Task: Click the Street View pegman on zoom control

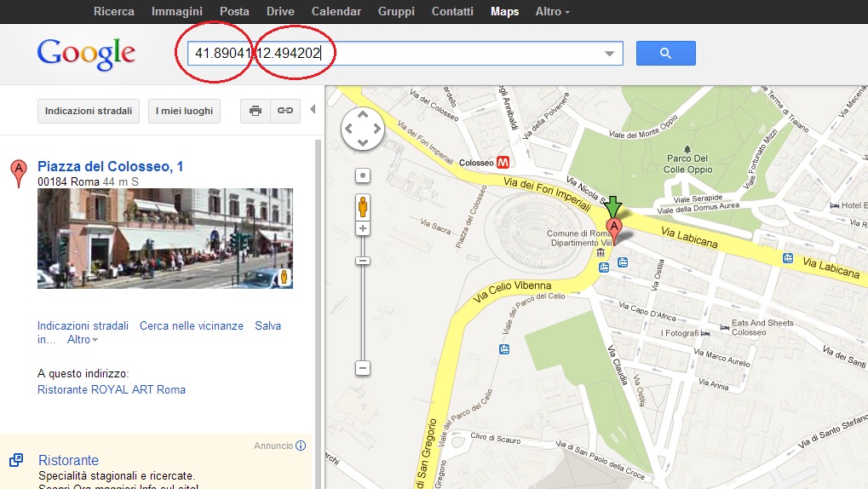Action: pos(363,207)
